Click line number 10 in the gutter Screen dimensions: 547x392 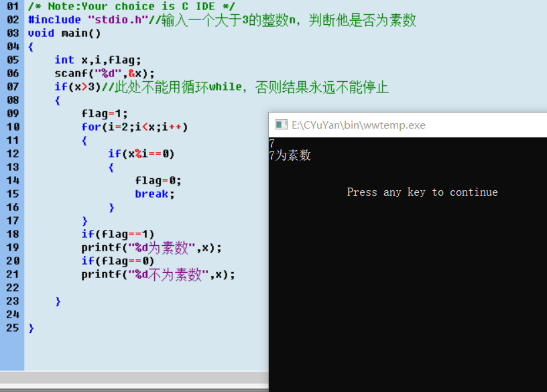point(13,127)
